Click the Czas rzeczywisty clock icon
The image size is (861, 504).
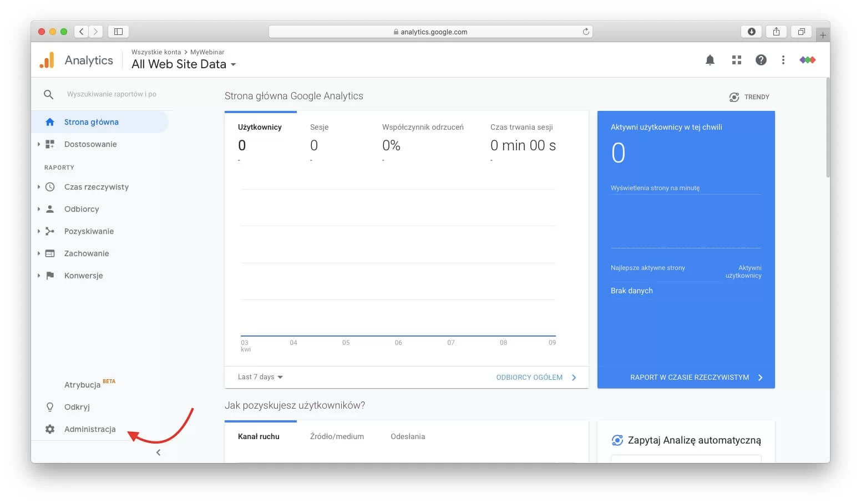tap(50, 187)
